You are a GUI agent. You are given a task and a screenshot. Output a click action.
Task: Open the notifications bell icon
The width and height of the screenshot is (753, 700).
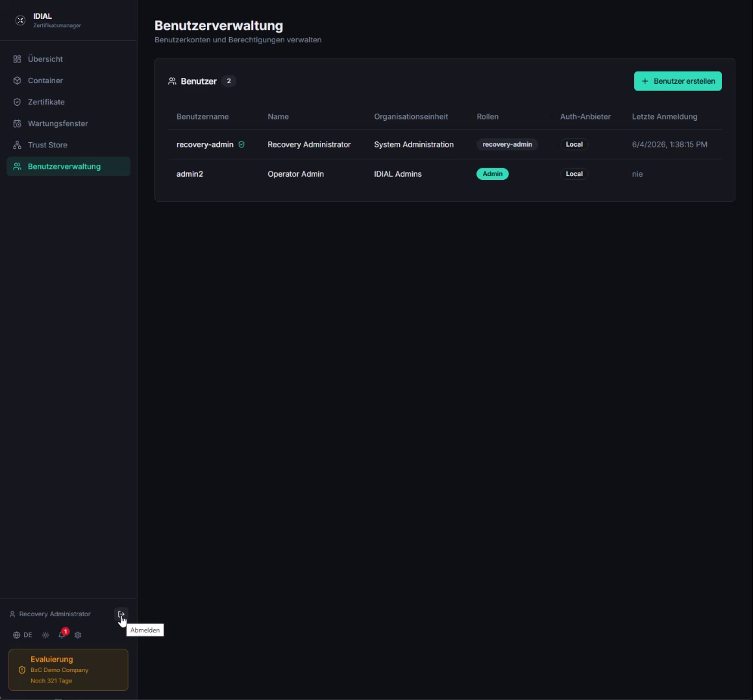62,634
